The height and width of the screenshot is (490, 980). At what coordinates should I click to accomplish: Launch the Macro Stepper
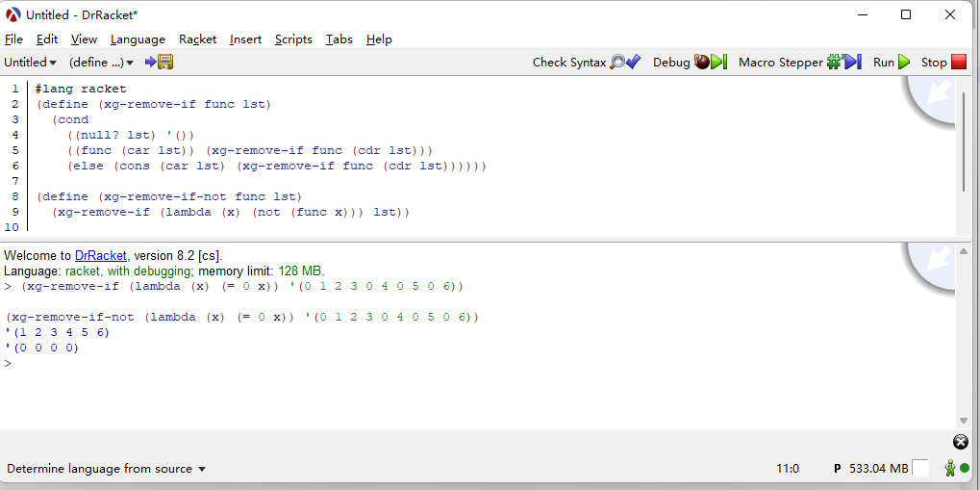pos(798,62)
